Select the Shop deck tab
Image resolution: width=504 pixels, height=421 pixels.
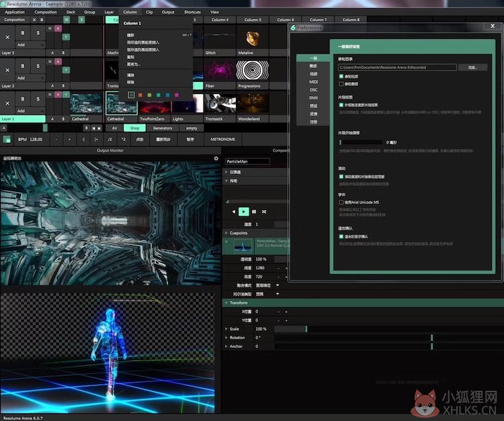[x=134, y=128]
